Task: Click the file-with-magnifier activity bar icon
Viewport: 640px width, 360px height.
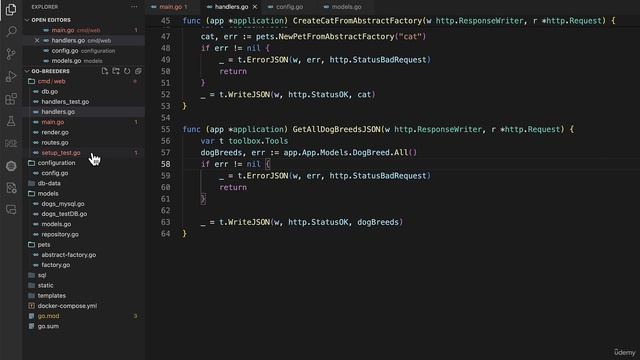Action: tap(11, 188)
